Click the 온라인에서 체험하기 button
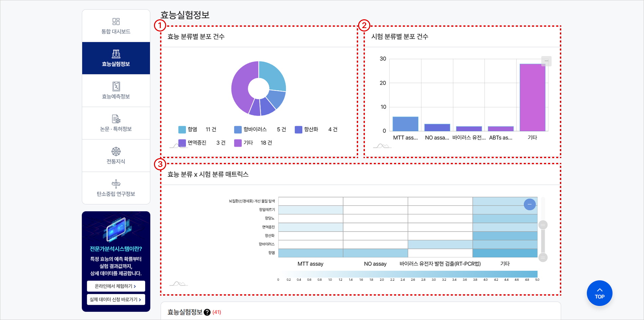Screen dimensions: 644x320 (x=116, y=286)
